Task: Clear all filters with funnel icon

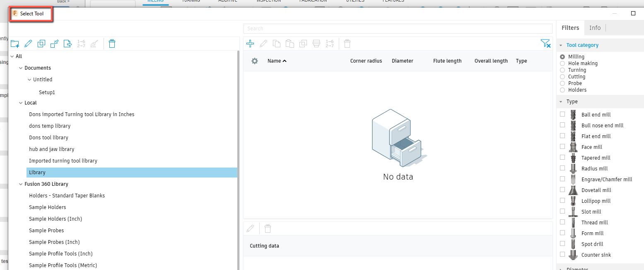Action: (x=545, y=44)
